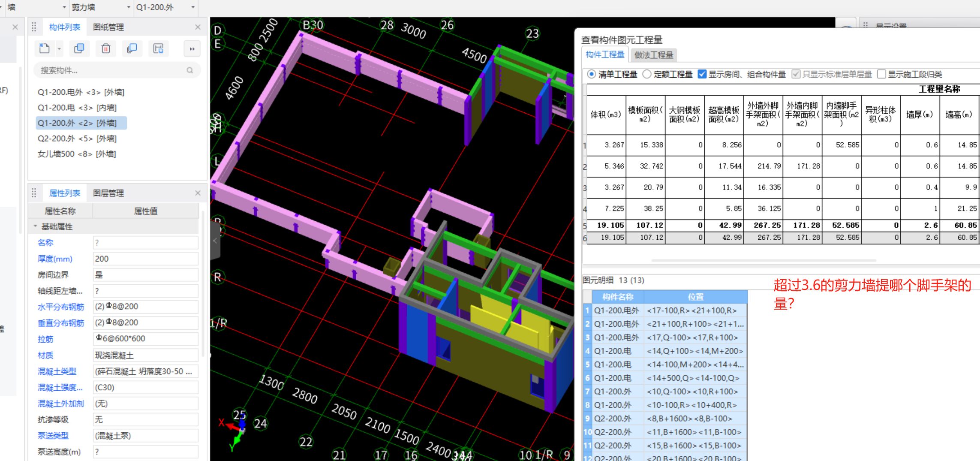Click the 材质 现浇混凝土 field
980x461 pixels.
coord(146,355)
